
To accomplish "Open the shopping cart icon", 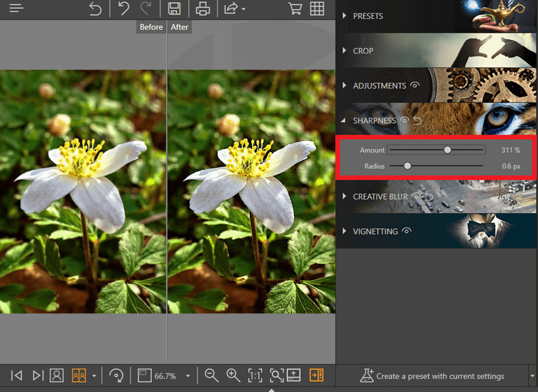I will pyautogui.click(x=294, y=9).
